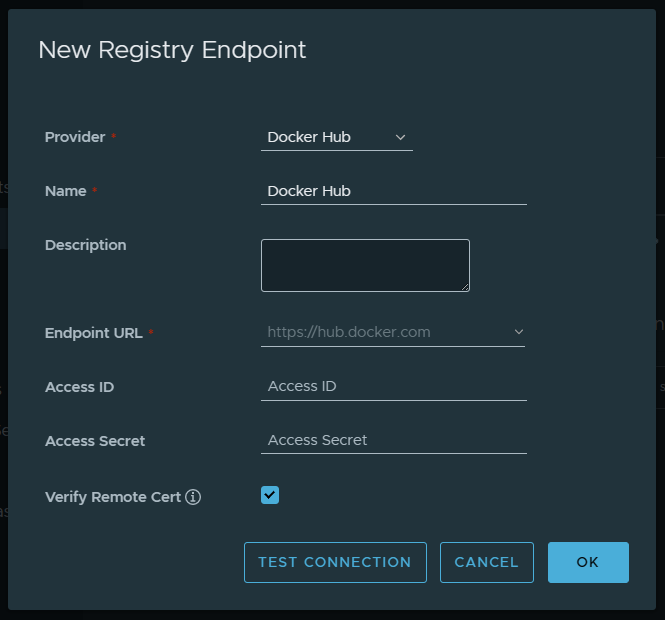Image resolution: width=665 pixels, height=620 pixels.
Task: Uncheck the Verify Remote Cert checkbox
Action: [x=270, y=495]
